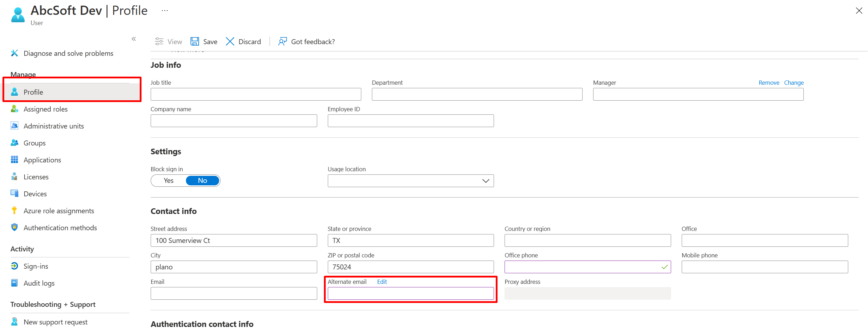Screen dimensions: 868x334
Task: Set Block sign in to Yes
Action: [168, 180]
